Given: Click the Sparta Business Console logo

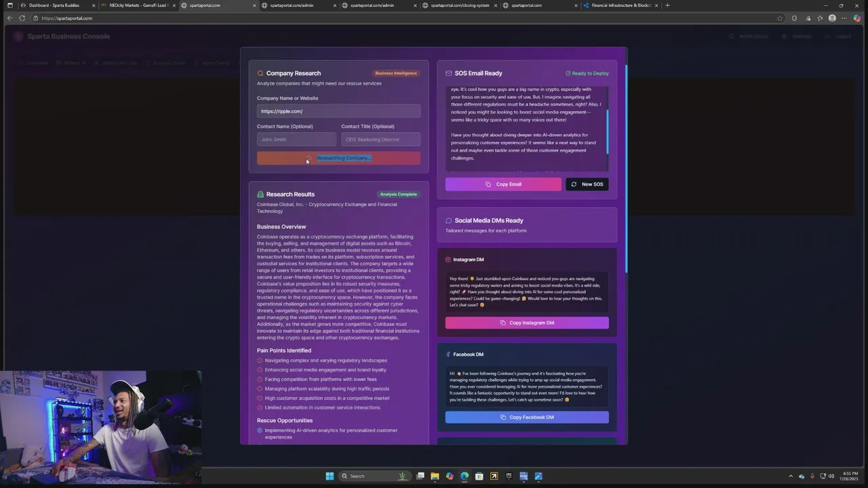Looking at the screenshot, I should [18, 37].
